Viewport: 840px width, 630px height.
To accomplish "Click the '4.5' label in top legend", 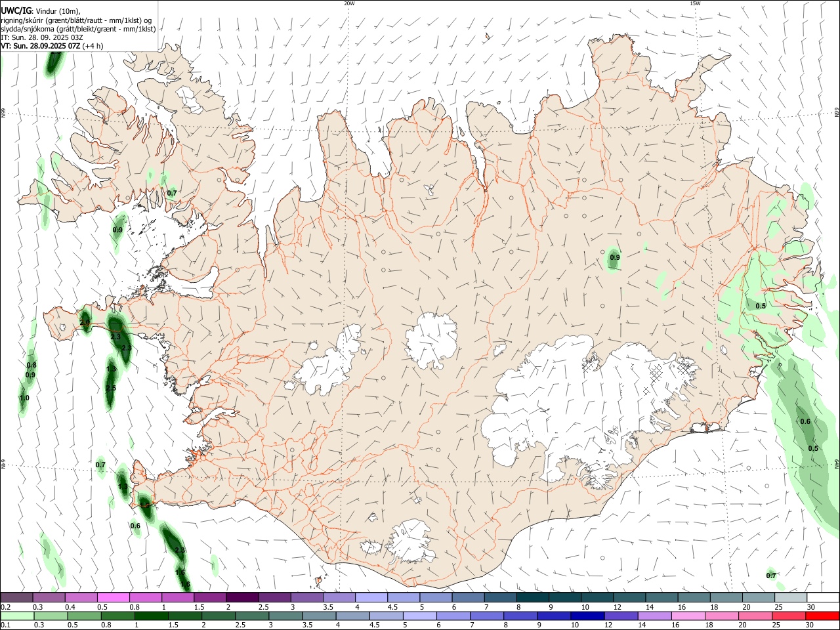I will pyautogui.click(x=392, y=607).
